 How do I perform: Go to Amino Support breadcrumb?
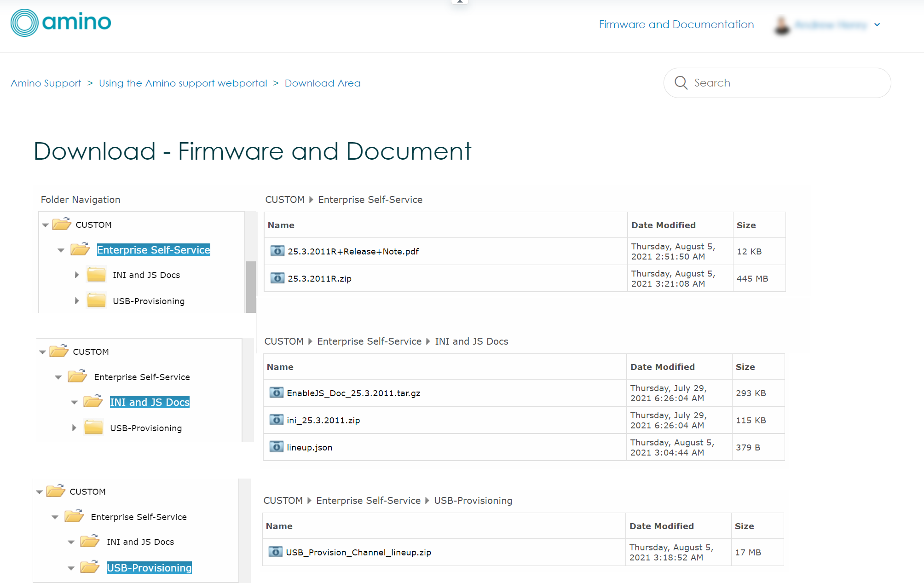[x=46, y=83]
